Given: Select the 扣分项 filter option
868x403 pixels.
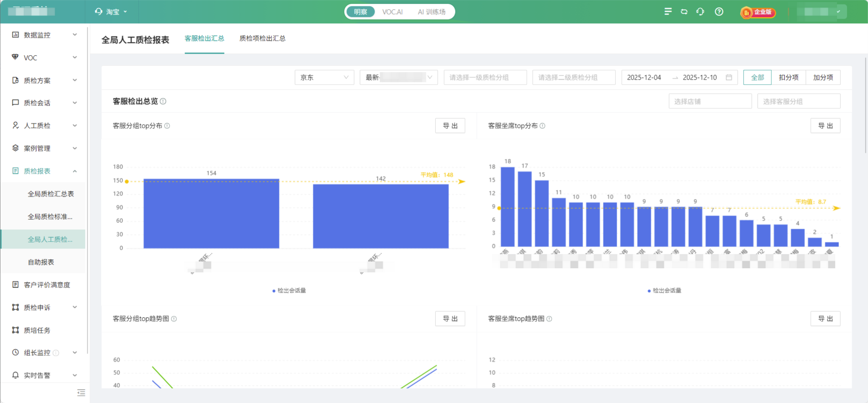Looking at the screenshot, I should [788, 77].
